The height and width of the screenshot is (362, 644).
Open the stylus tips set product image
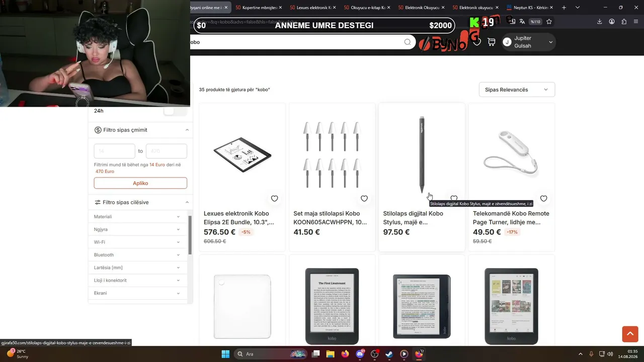(332, 154)
